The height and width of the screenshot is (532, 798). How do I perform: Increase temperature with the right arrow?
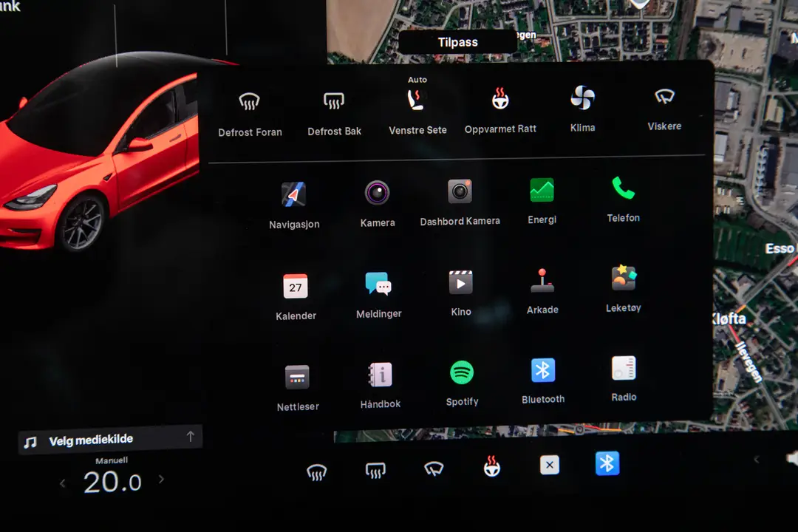point(161,480)
